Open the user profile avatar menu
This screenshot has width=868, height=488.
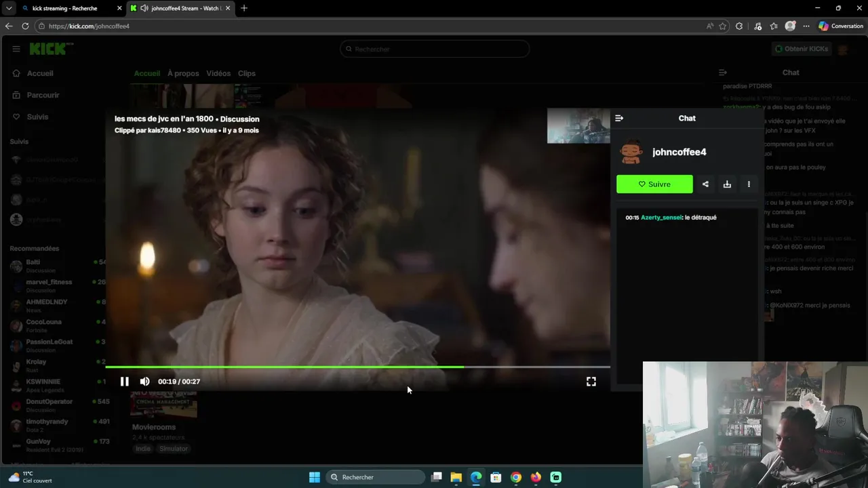[844, 49]
